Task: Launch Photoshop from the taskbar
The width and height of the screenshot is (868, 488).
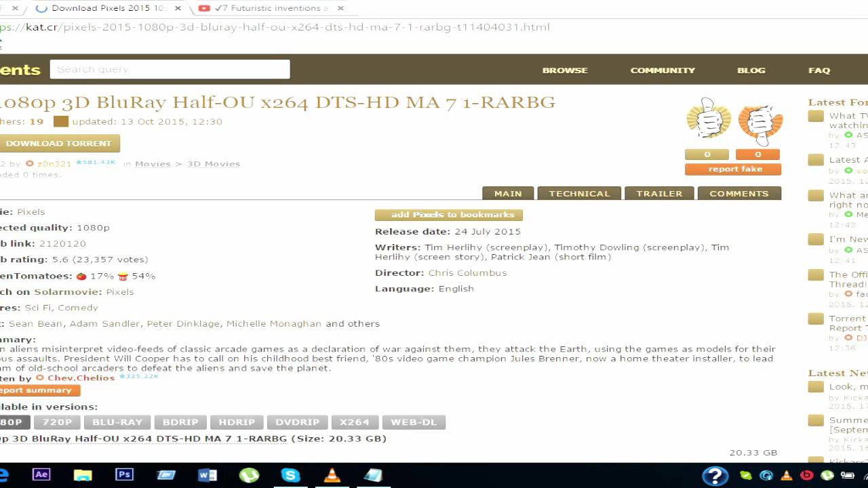Action: point(125,475)
